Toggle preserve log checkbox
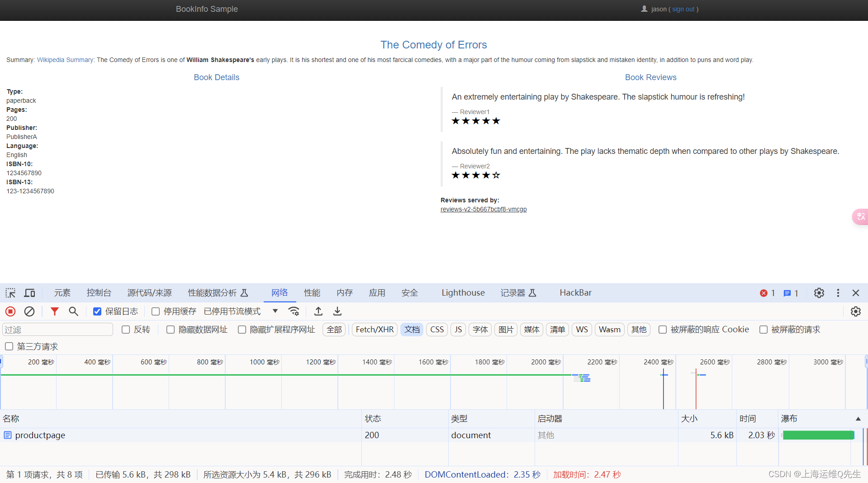 point(97,311)
